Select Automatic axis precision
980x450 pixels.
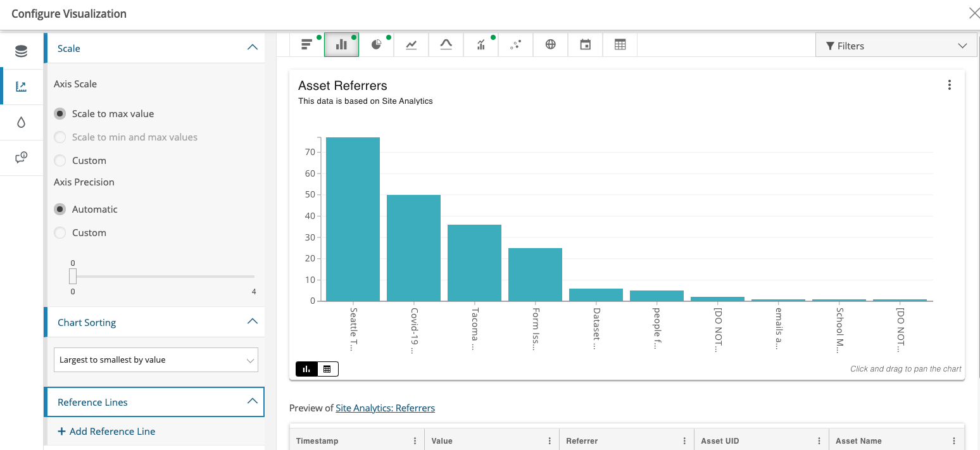tap(60, 209)
